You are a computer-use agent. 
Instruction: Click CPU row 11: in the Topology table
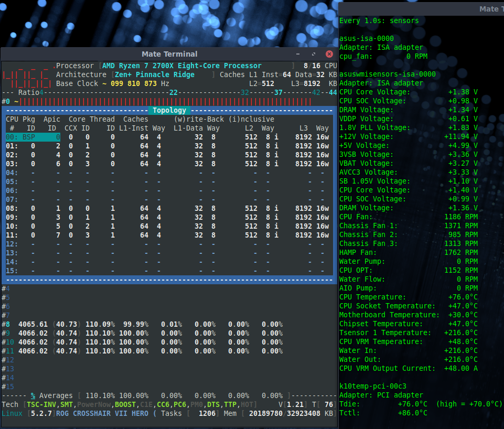(x=167, y=235)
